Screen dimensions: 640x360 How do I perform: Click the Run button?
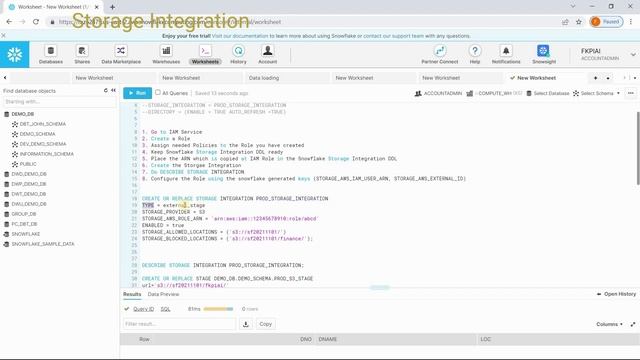pyautogui.click(x=138, y=93)
